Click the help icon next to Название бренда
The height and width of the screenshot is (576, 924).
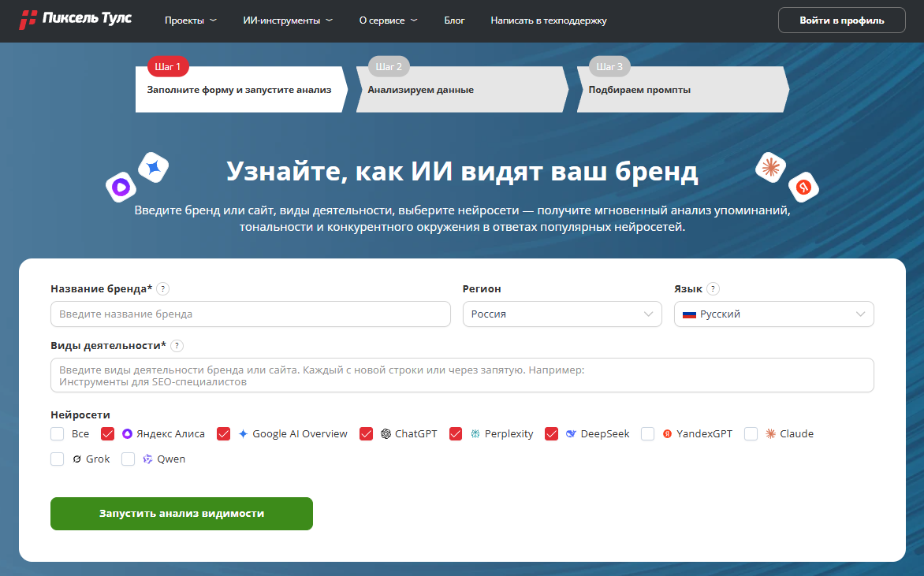pyautogui.click(x=163, y=288)
